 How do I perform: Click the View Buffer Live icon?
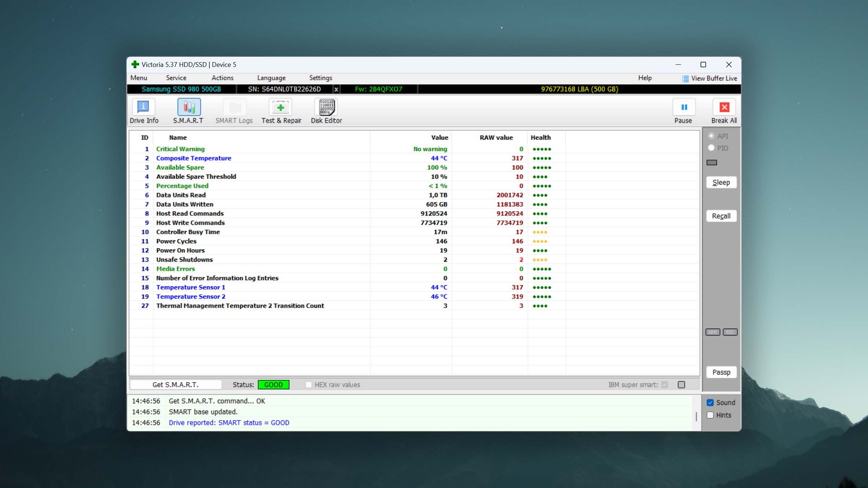click(x=685, y=79)
